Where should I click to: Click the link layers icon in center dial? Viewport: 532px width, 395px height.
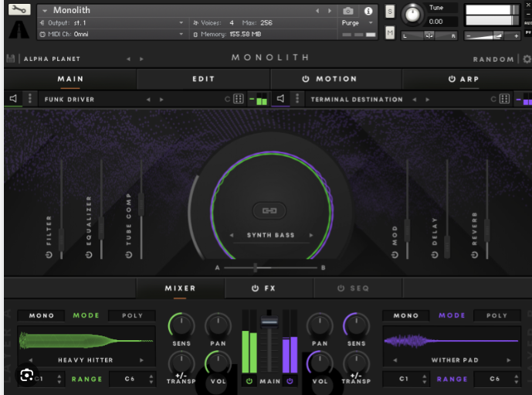point(269,211)
